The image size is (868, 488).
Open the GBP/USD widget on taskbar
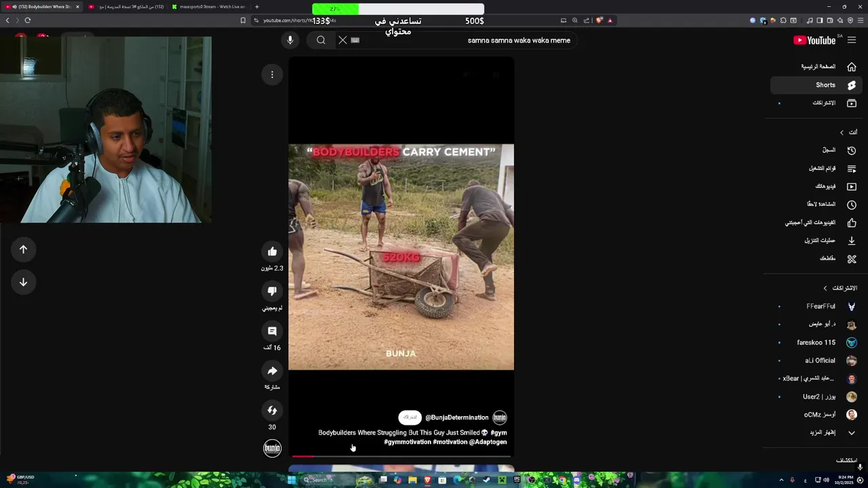[20, 479]
